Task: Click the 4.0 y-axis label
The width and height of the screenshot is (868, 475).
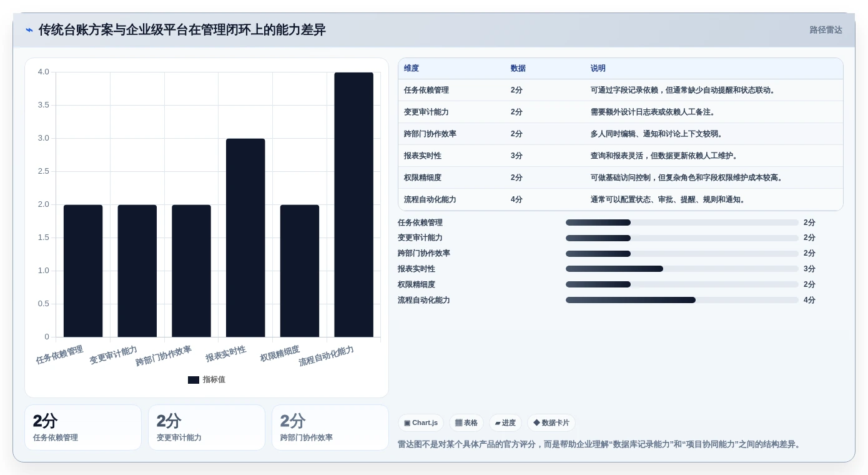Action: click(43, 72)
